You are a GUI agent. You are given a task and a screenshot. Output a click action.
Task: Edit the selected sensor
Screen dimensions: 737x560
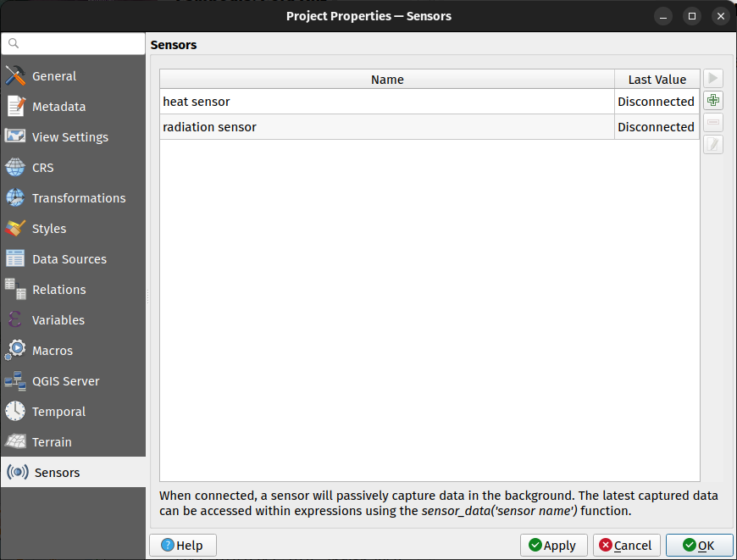pyautogui.click(x=712, y=144)
